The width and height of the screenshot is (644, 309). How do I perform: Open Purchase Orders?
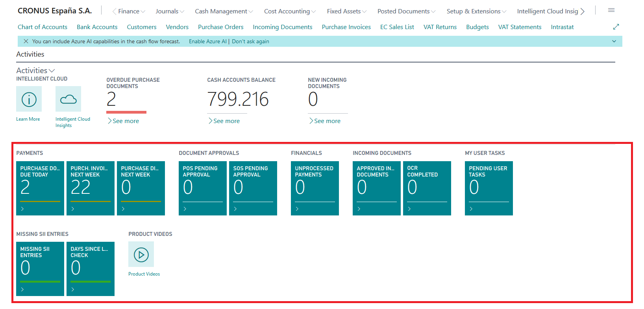pos(221,27)
